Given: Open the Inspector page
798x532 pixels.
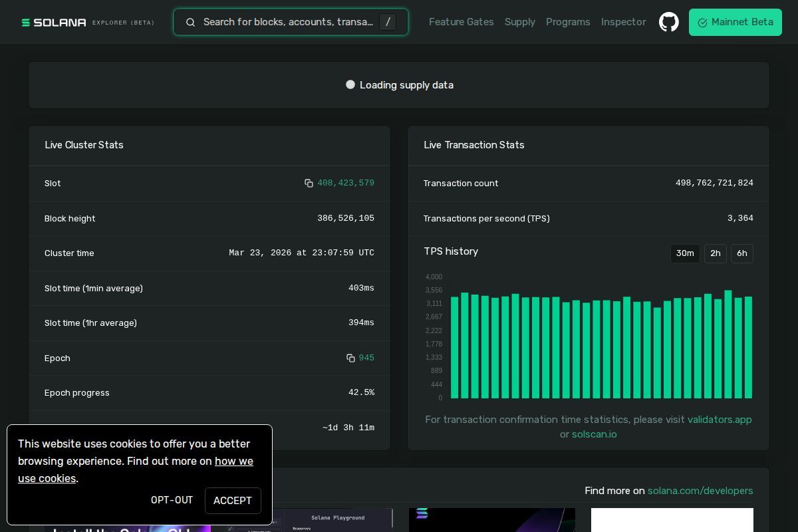Looking at the screenshot, I should click(623, 22).
